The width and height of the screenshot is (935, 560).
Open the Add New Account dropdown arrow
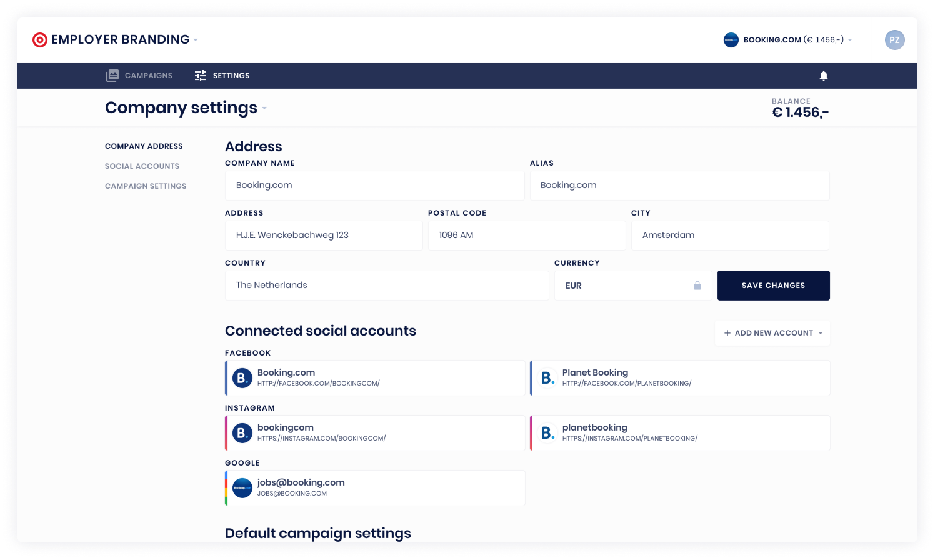coord(821,333)
